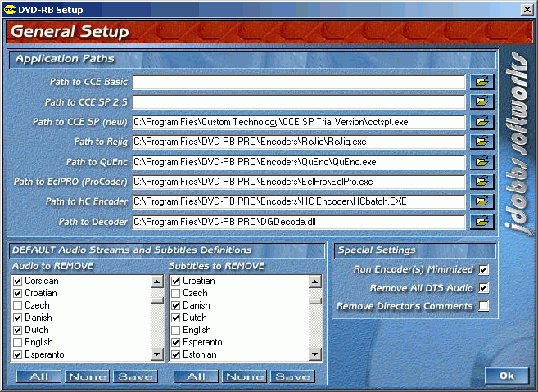Open folder browser for CCE SP (new)
This screenshot has height=392, width=538.
481,122
